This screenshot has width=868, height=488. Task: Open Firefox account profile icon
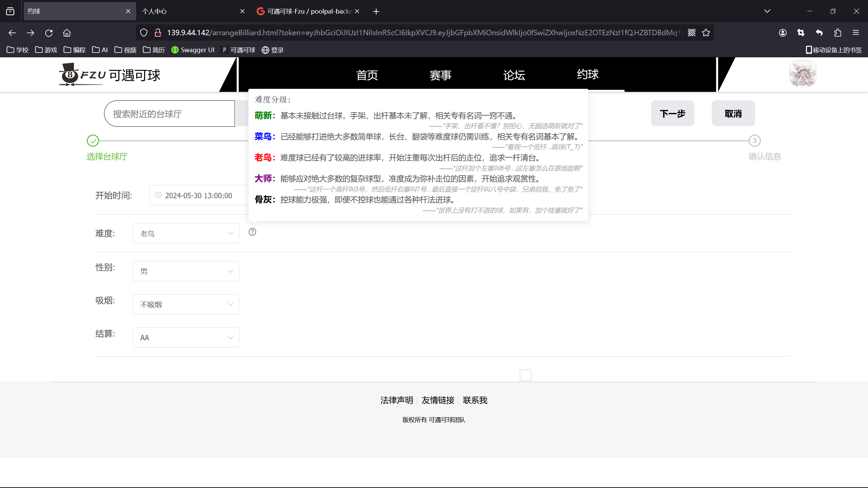click(783, 33)
